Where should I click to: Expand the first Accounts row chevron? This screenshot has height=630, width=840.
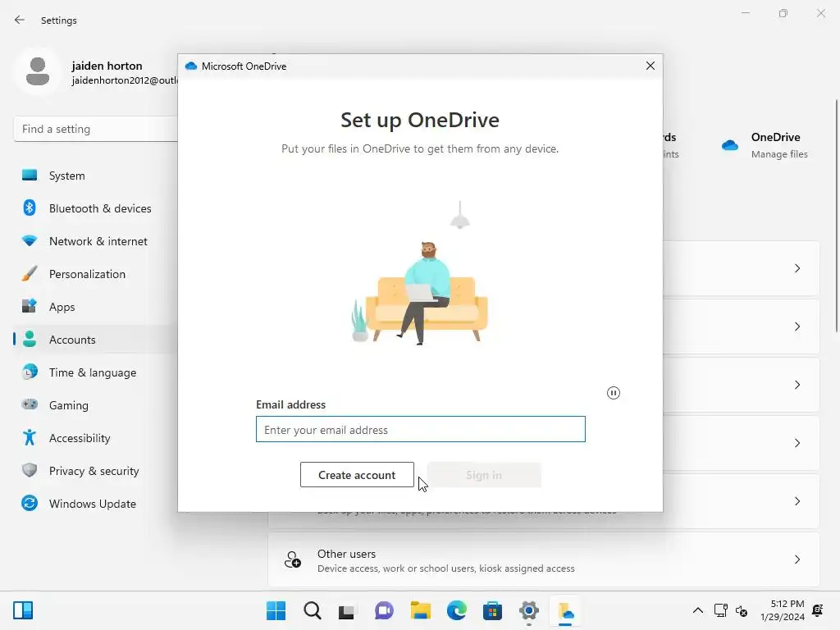(797, 268)
